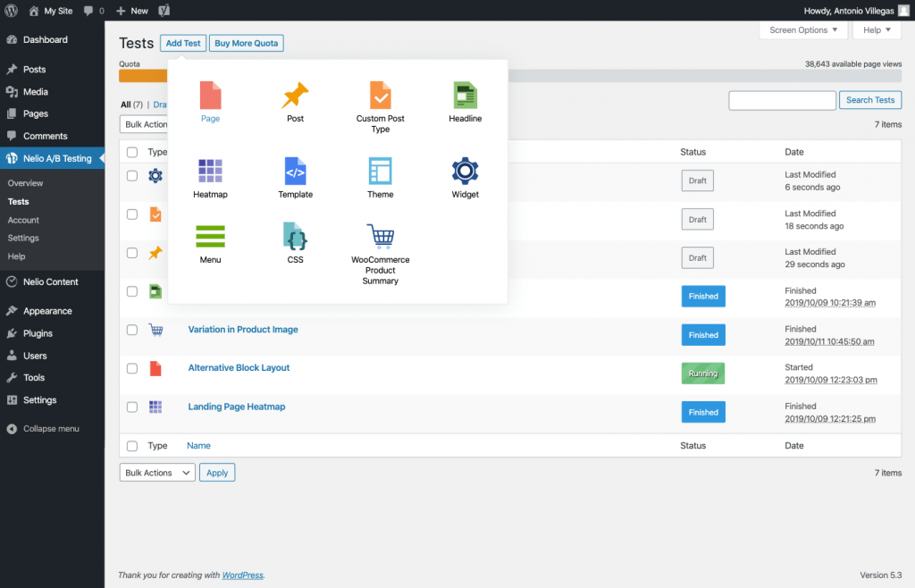Screen dimensions: 915x588
Task: Select the CSS test icon
Action: (x=295, y=237)
